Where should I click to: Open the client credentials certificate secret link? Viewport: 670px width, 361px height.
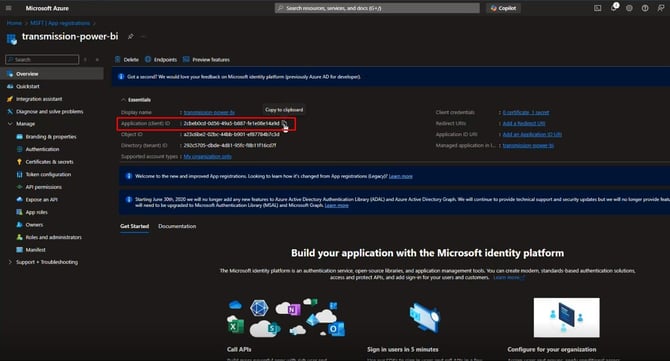pyautogui.click(x=526, y=112)
